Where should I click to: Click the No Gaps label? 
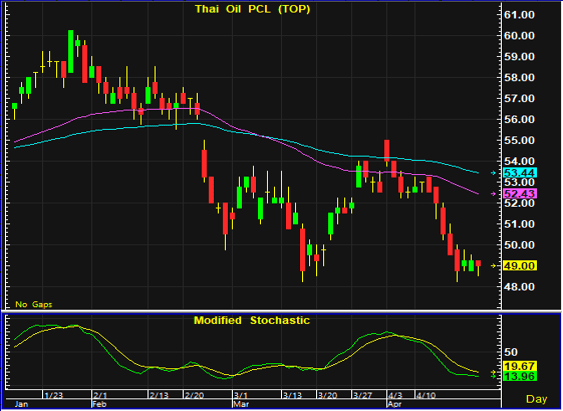(34, 304)
